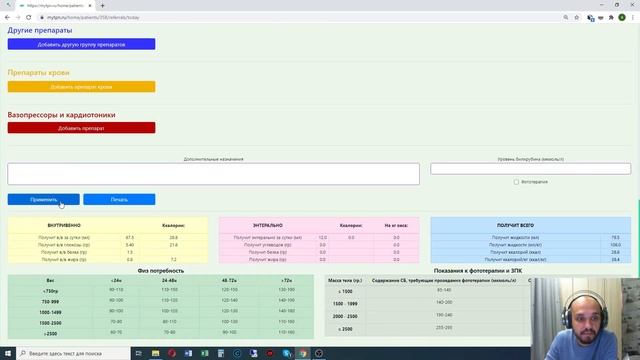Click the Другие препараты heading
This screenshot has width=640, height=360.
[x=40, y=30]
